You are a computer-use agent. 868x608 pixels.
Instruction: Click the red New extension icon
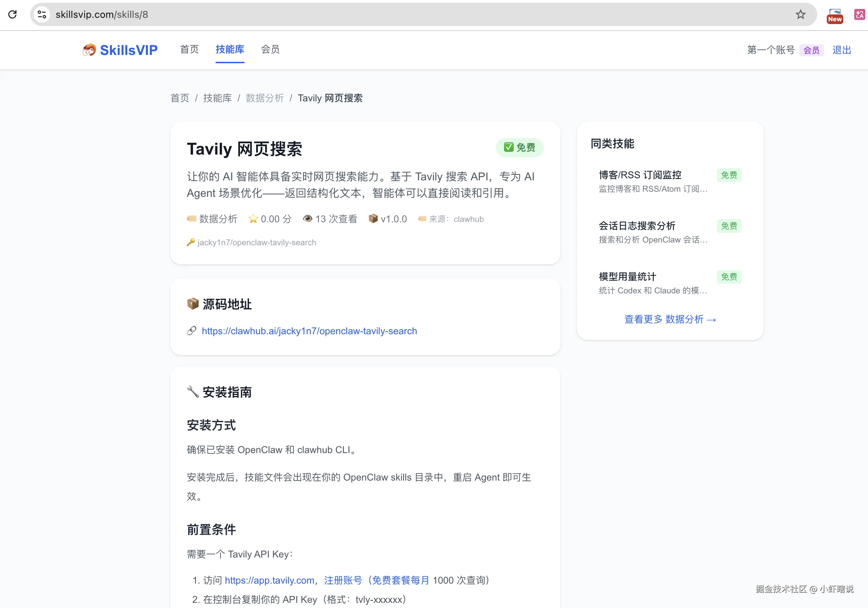click(834, 16)
